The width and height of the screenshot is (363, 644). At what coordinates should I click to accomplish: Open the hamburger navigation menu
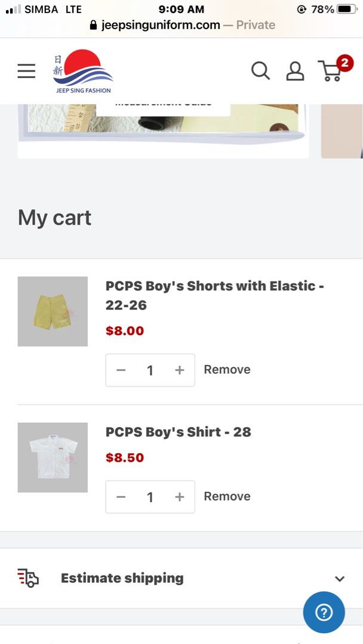point(26,71)
